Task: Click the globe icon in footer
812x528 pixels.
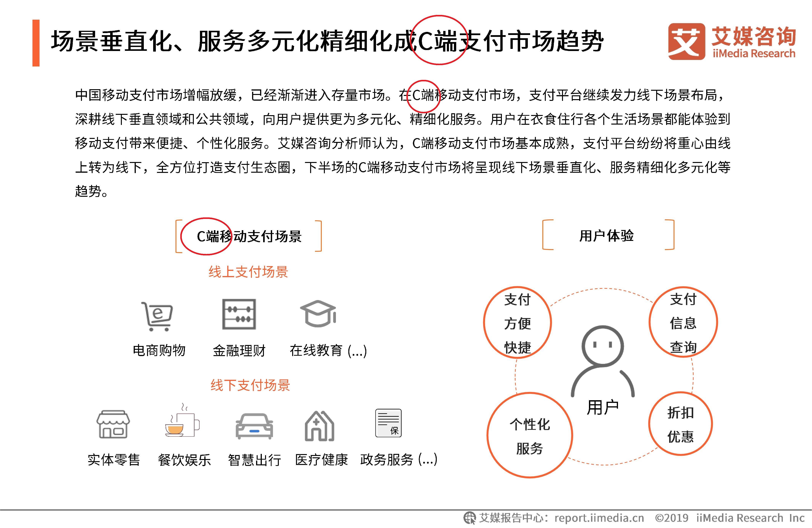Action: click(469, 518)
